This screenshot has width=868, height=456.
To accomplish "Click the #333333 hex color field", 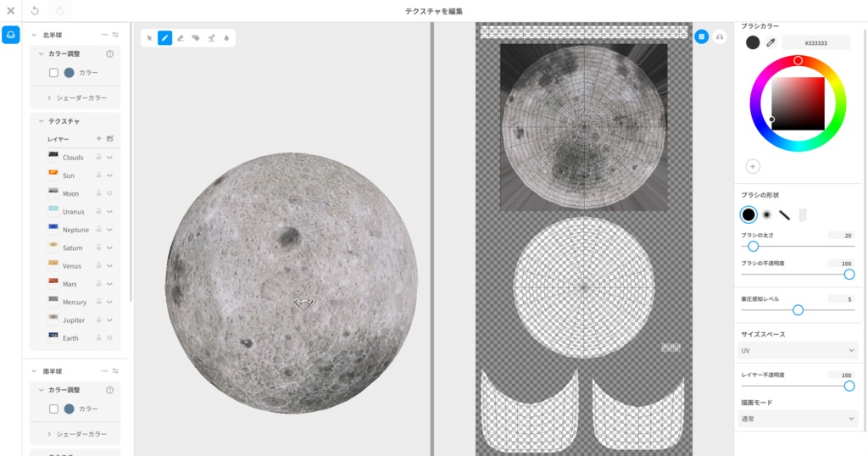I will point(816,42).
